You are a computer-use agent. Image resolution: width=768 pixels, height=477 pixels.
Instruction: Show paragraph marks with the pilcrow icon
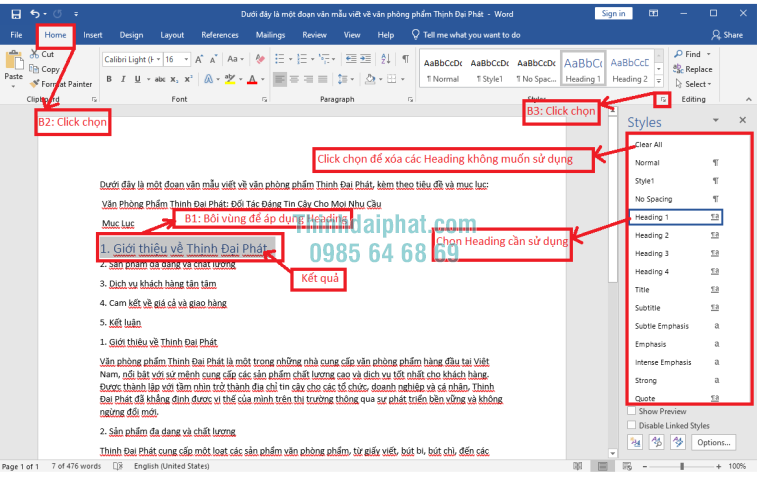pos(406,59)
